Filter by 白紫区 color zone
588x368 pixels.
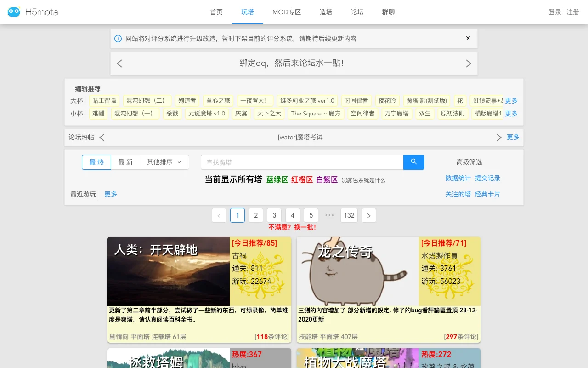pos(327,179)
